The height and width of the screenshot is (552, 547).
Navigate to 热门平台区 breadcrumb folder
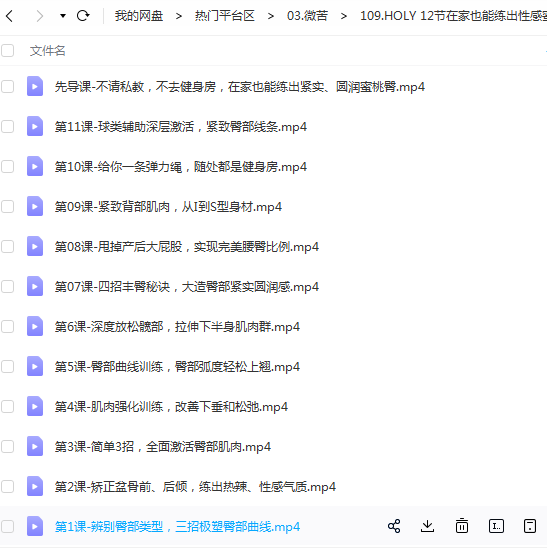tap(225, 16)
